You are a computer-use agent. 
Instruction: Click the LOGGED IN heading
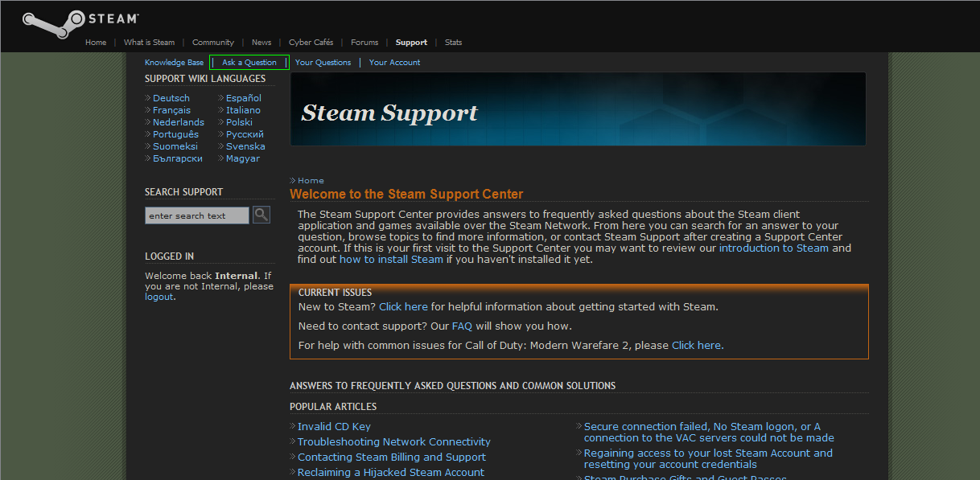click(x=169, y=256)
